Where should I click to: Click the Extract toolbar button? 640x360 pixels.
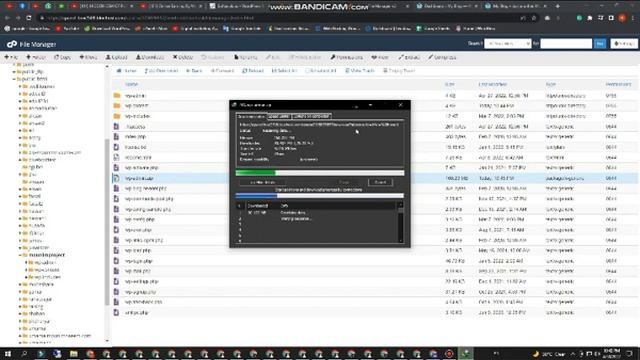point(409,58)
